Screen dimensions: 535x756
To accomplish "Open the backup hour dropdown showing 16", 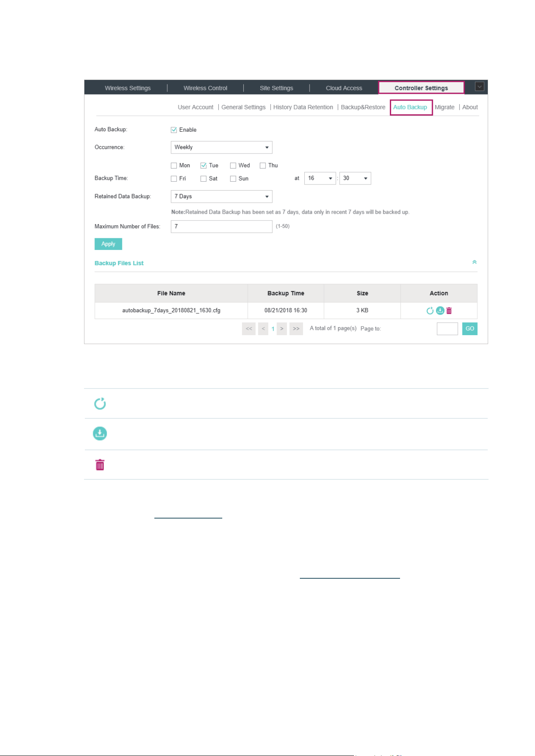I will tap(320, 178).
